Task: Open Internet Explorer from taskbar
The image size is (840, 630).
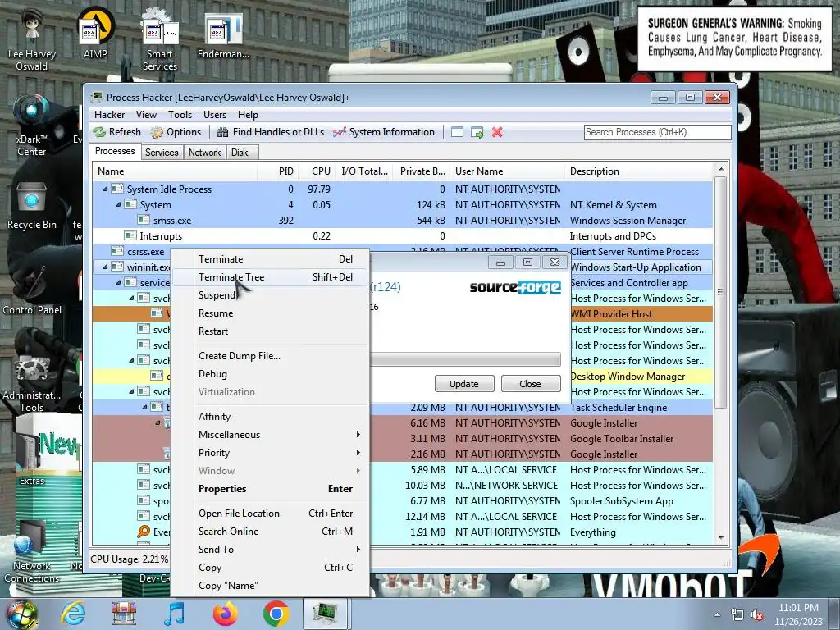Action: coord(73,614)
